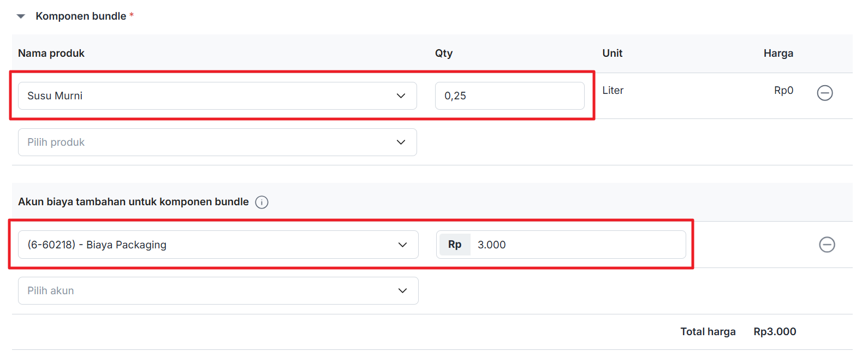
Task: Click the info icon beside Akun biaya tambahan
Action: click(262, 203)
